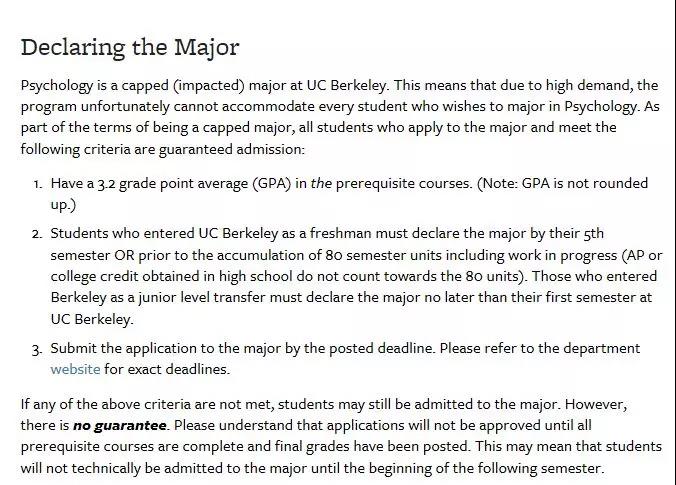Open the department website link
This screenshot has width=676, height=485.
pos(75,369)
